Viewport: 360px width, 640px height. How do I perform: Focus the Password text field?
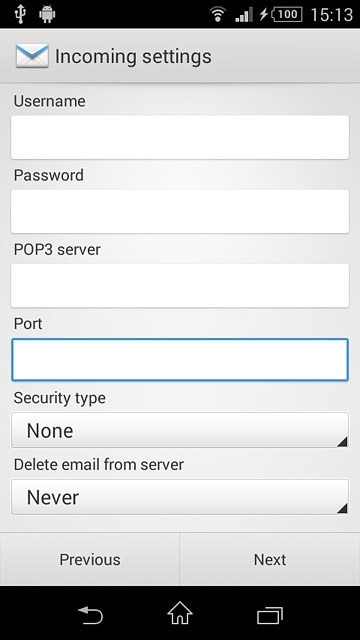(180, 211)
